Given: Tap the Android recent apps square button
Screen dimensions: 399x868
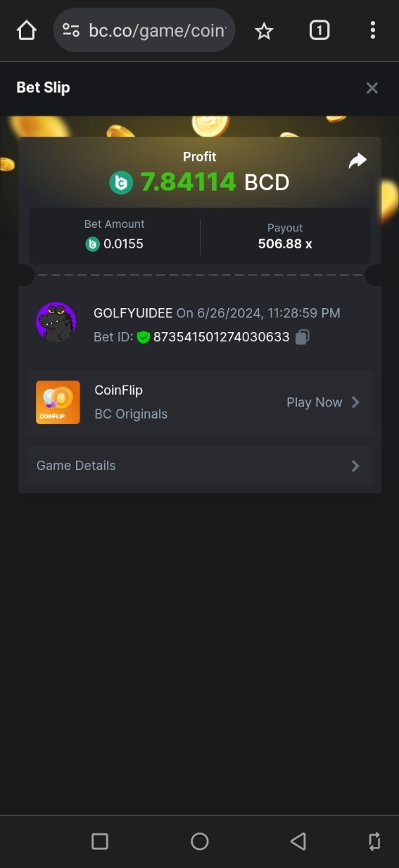Looking at the screenshot, I should [100, 841].
